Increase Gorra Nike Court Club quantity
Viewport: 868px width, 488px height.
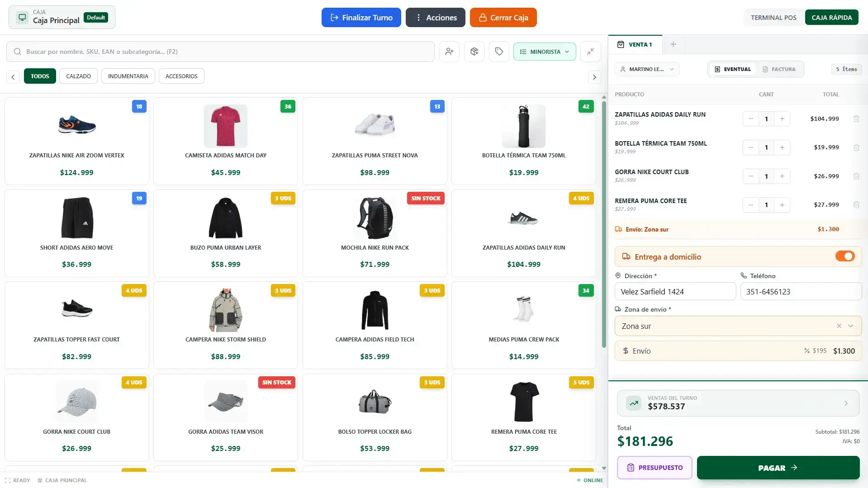(782, 176)
